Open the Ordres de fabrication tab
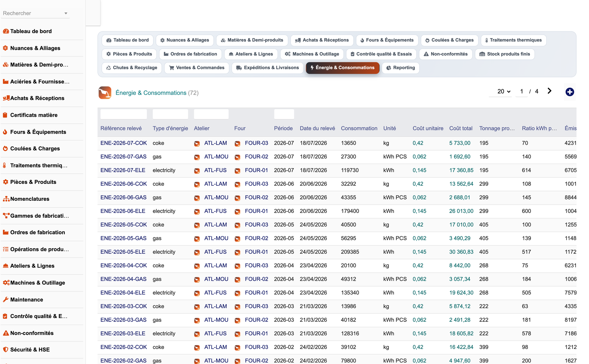This screenshot has width=589, height=364. (x=190, y=54)
